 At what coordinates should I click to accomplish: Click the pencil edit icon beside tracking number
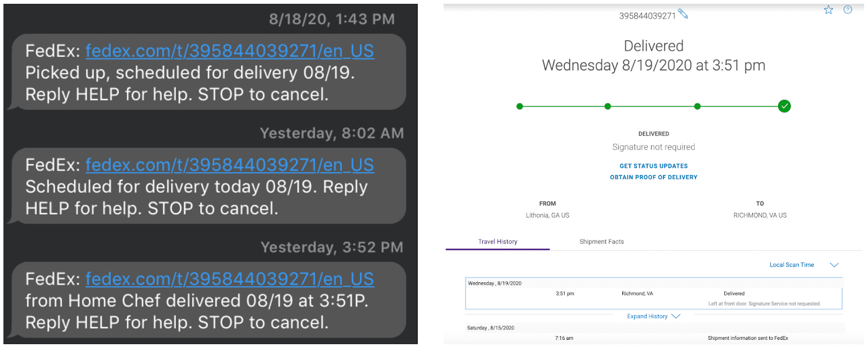tap(683, 14)
